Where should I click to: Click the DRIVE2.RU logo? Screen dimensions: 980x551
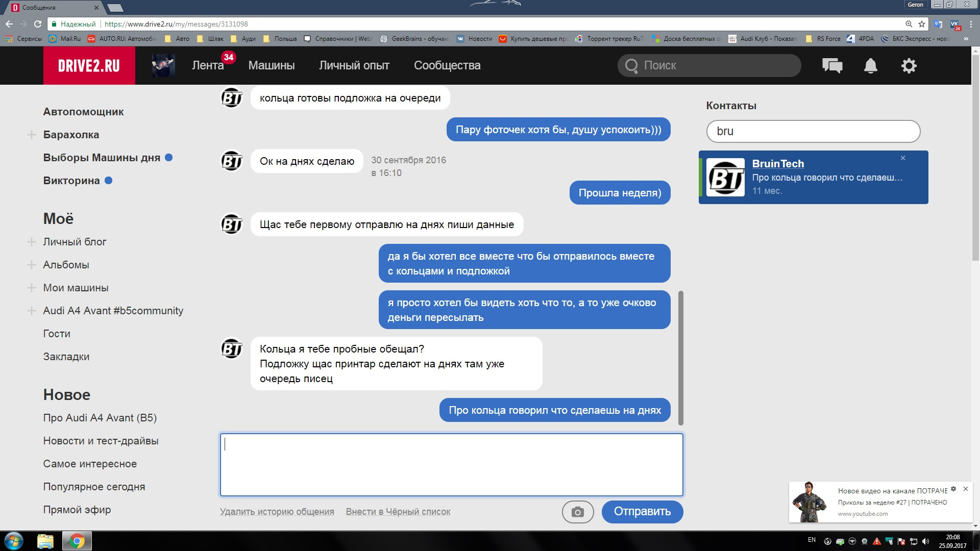89,66
